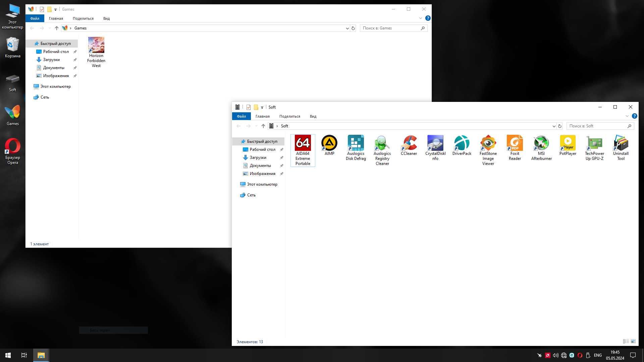Switch Soft window to large icons view
The image size is (644, 362).
click(x=633, y=342)
